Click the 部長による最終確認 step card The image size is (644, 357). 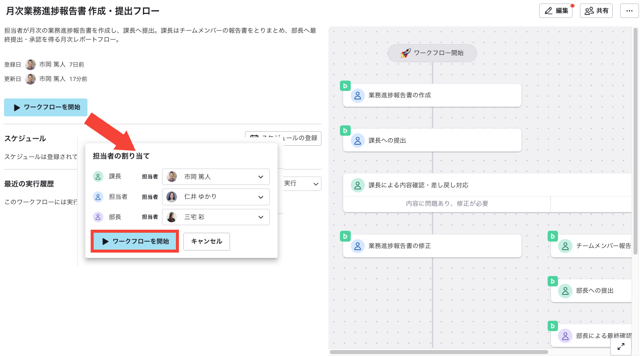tap(591, 336)
